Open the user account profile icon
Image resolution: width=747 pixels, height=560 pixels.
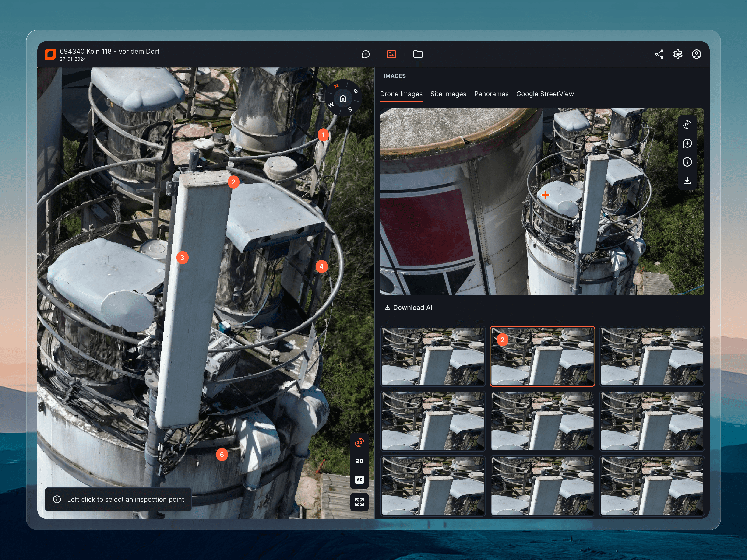tap(696, 54)
